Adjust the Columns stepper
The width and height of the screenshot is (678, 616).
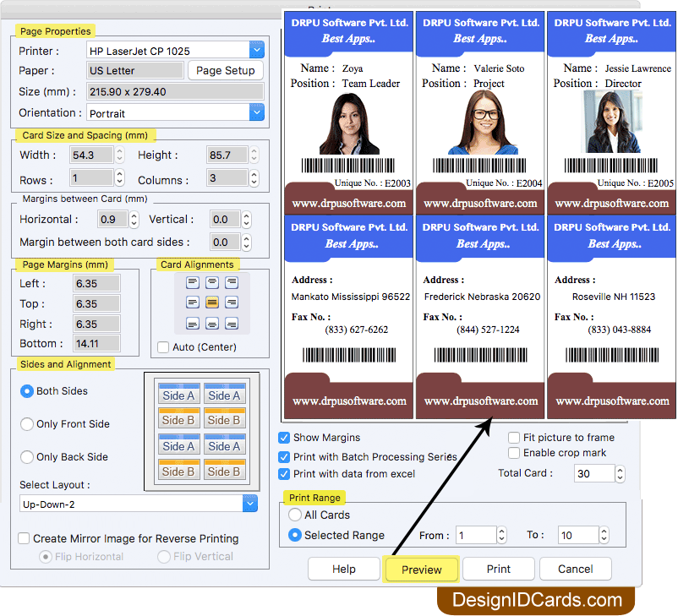point(254,177)
